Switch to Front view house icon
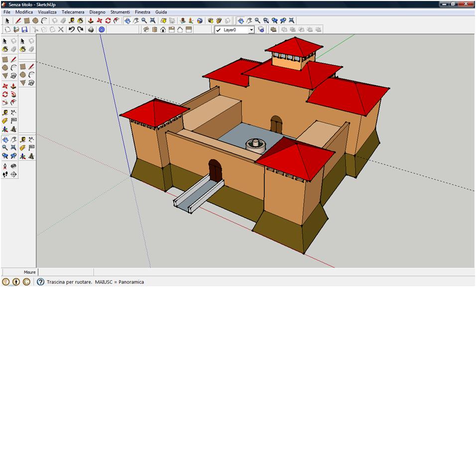The width and height of the screenshot is (476, 459). click(x=163, y=29)
